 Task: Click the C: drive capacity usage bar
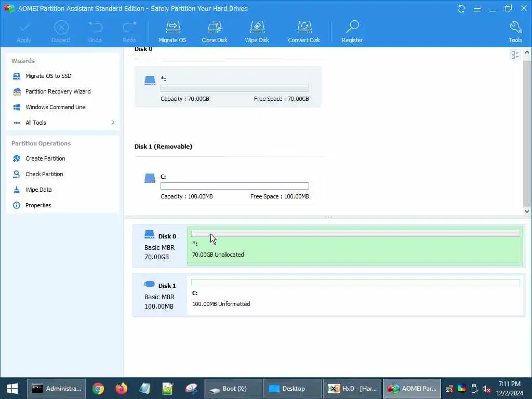pyautogui.click(x=235, y=186)
